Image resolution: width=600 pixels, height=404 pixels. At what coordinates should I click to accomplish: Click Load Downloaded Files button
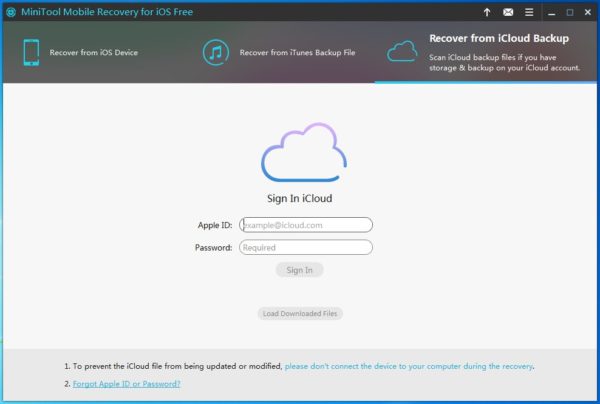point(300,314)
